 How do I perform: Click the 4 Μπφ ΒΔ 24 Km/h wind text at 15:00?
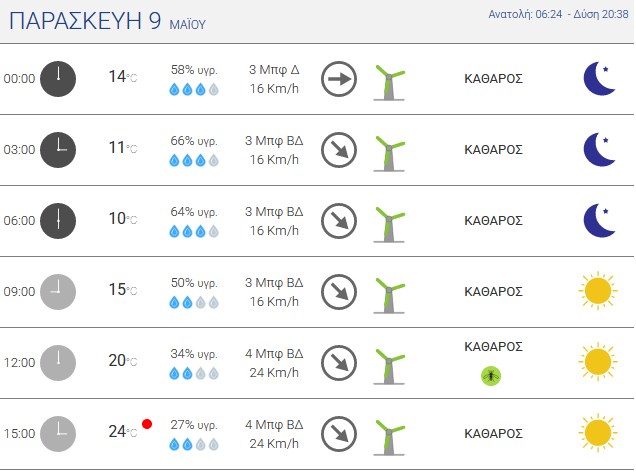tap(274, 434)
